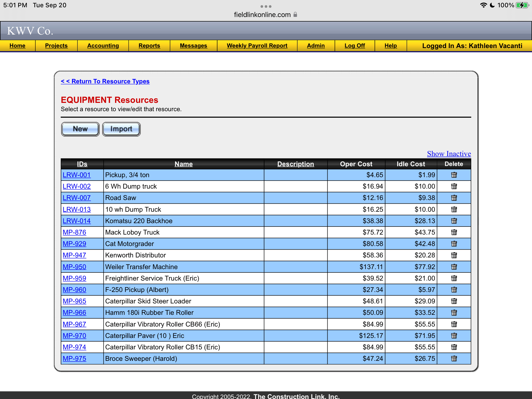Screen dimensions: 532x399
Task: Click New button to add equipment resource
Action: click(x=81, y=129)
